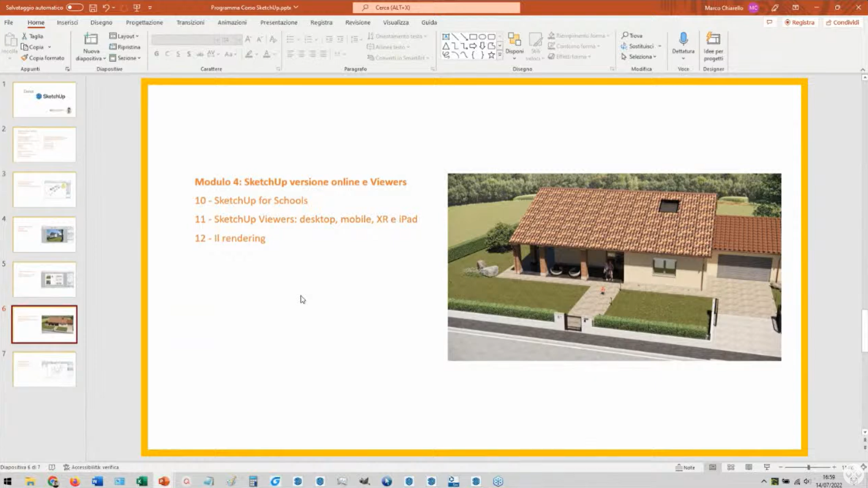Click the Disponi arrange icon
The image size is (868, 488).
point(514,40)
